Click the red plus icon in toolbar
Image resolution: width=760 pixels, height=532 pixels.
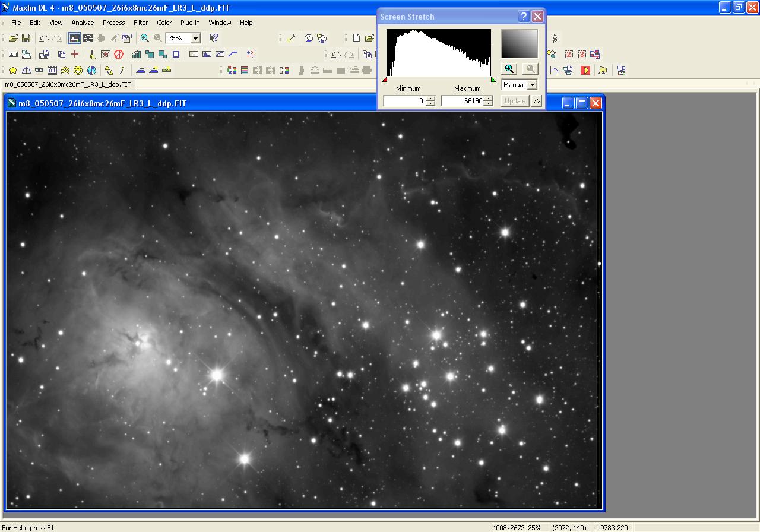point(75,54)
